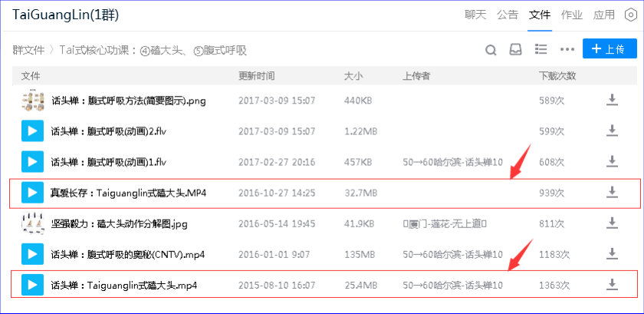Switch to list view icon
This screenshot has height=314, width=644.
(541, 49)
